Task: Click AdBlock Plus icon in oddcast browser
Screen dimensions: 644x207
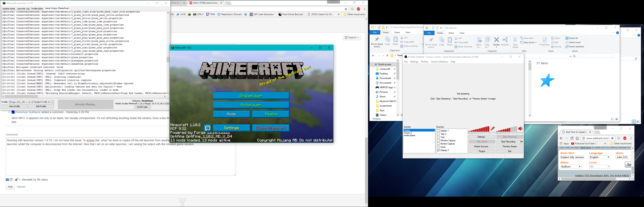Action: tap(625, 138)
